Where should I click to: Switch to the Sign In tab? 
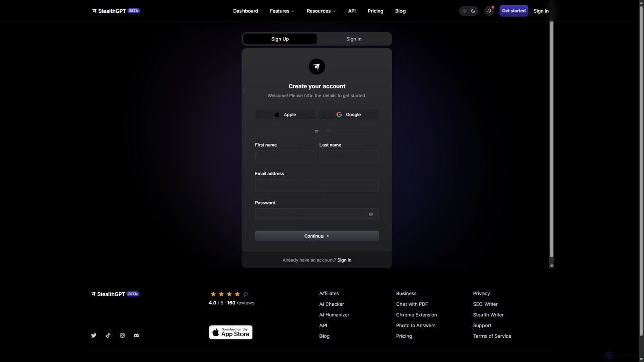(354, 39)
